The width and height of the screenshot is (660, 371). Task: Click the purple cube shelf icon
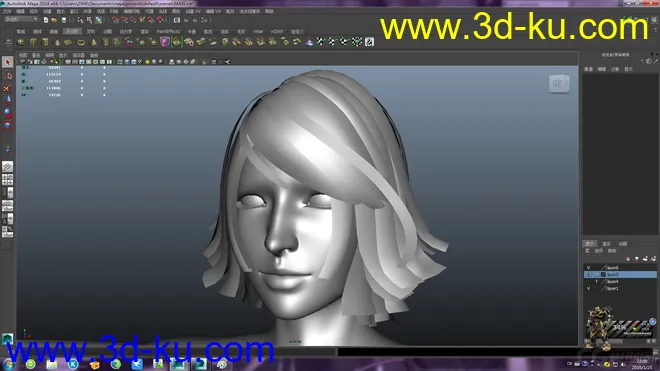pos(165,41)
